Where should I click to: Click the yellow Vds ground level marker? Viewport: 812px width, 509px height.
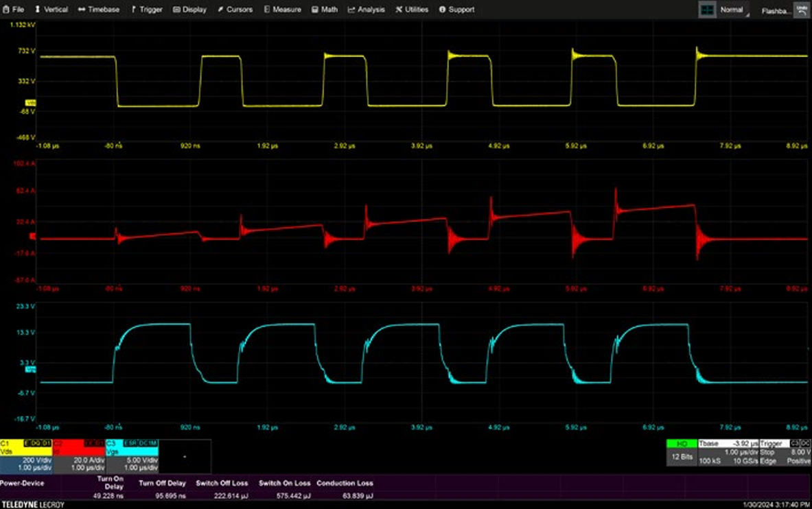coord(31,103)
